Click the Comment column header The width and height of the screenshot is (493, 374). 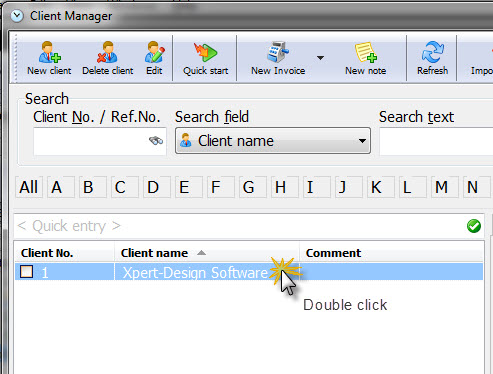[x=391, y=253]
